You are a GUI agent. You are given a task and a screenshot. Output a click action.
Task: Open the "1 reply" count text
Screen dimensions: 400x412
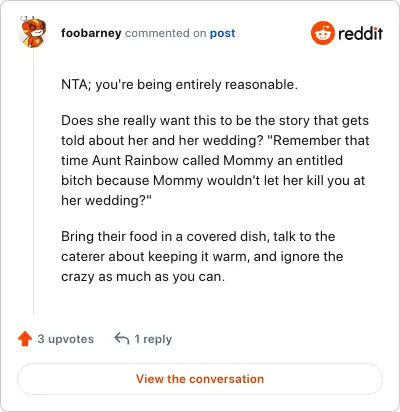click(153, 339)
